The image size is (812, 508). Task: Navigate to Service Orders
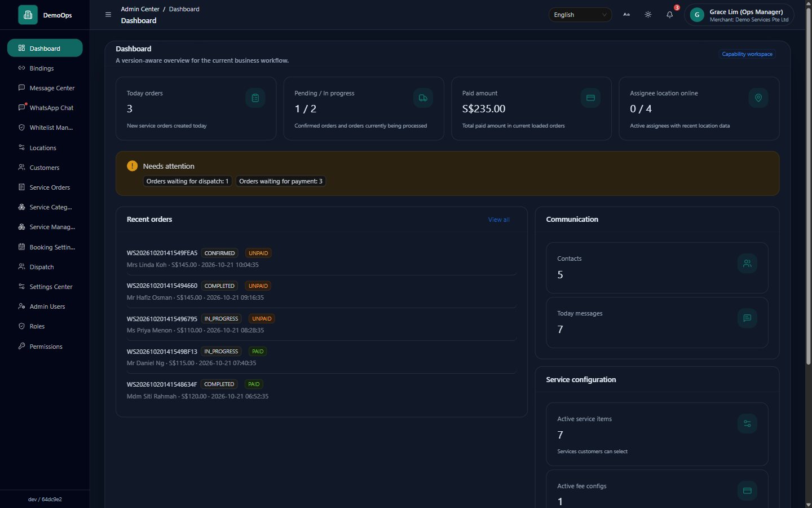tap(45, 187)
